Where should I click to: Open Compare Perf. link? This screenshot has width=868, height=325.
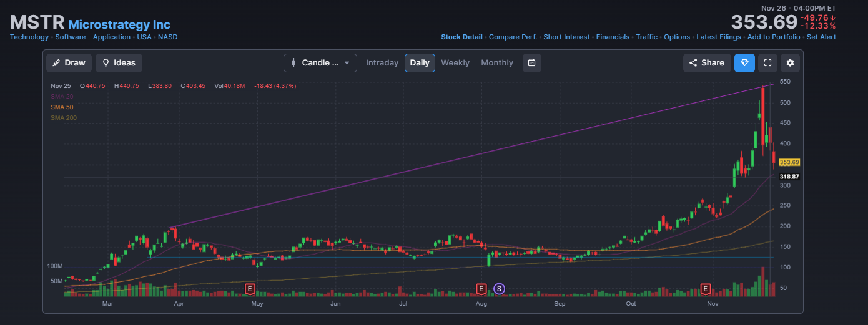[x=513, y=37]
